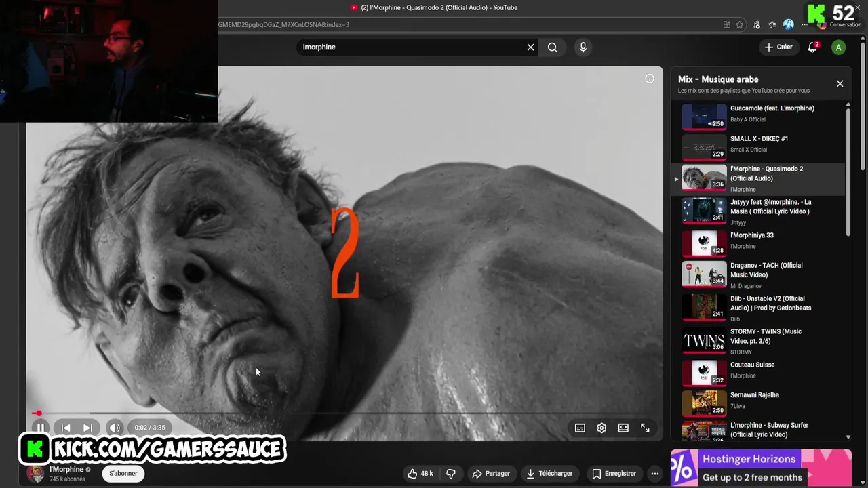Click the browser address bar URL
This screenshot has width=868, height=488.
[x=283, y=24]
